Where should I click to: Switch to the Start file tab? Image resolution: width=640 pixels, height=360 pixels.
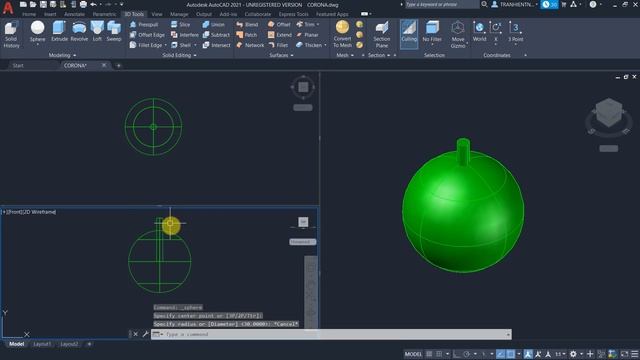pos(18,65)
